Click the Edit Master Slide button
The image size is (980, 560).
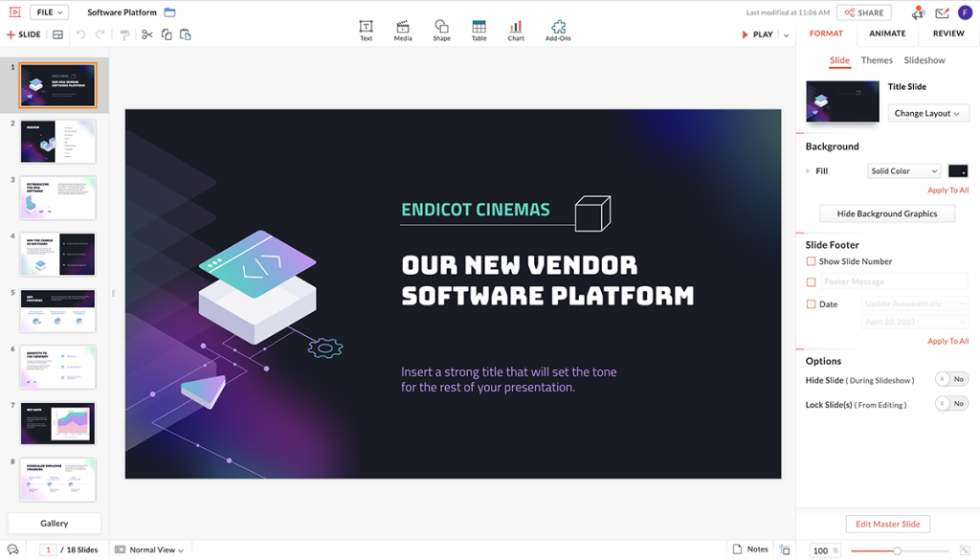coord(887,524)
